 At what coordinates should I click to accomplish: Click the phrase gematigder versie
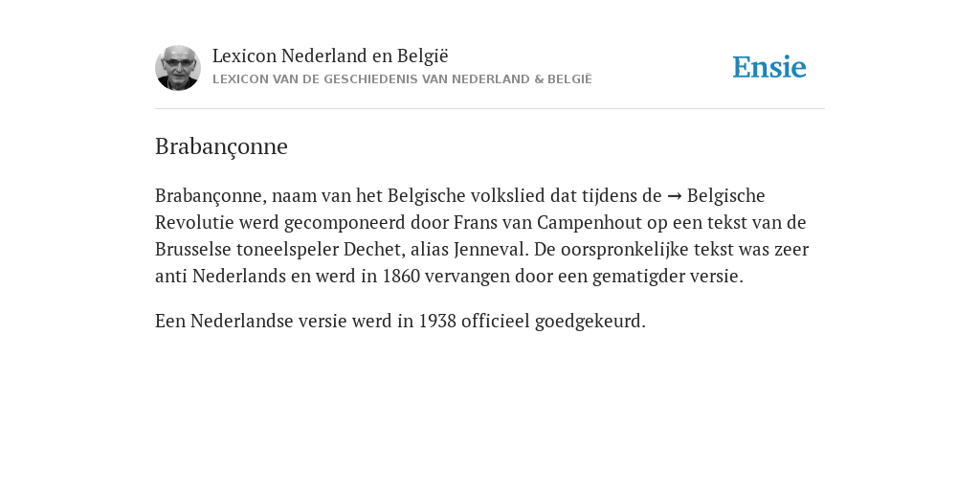[667, 277]
